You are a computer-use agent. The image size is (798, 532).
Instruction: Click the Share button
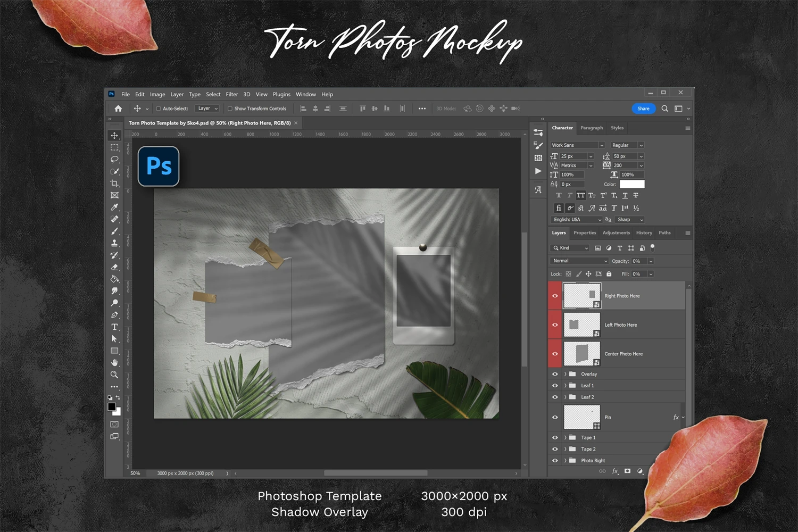(x=643, y=109)
